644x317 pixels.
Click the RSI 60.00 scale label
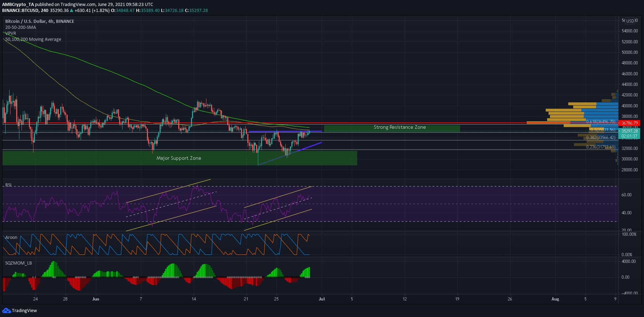coord(626,195)
